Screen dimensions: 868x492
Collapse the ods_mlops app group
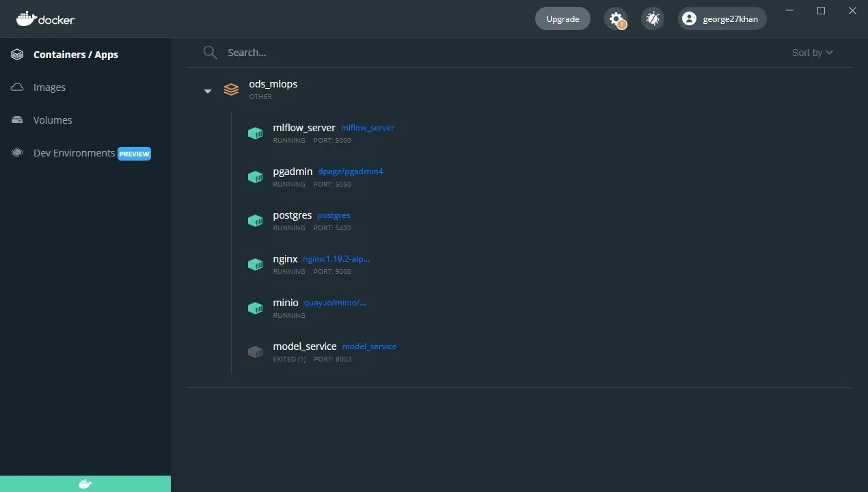(208, 91)
